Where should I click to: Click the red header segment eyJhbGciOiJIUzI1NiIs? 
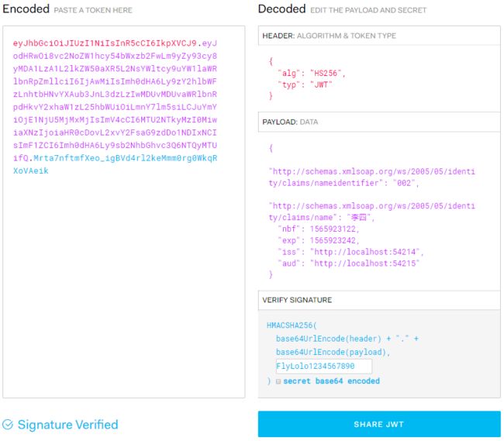point(105,43)
